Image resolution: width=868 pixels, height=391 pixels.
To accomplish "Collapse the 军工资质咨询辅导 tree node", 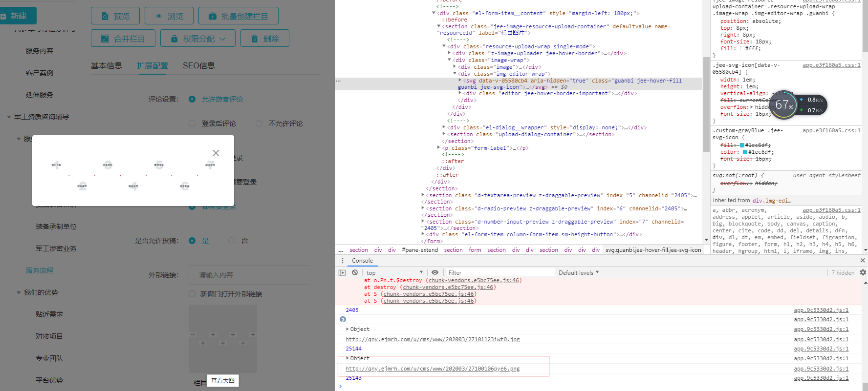I will [x=9, y=117].
